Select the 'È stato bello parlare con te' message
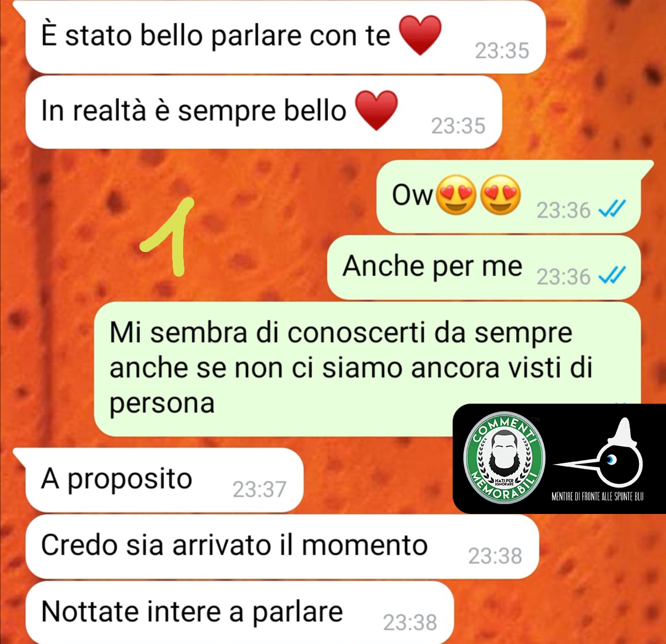Screen dimensions: 666x644 (285, 36)
